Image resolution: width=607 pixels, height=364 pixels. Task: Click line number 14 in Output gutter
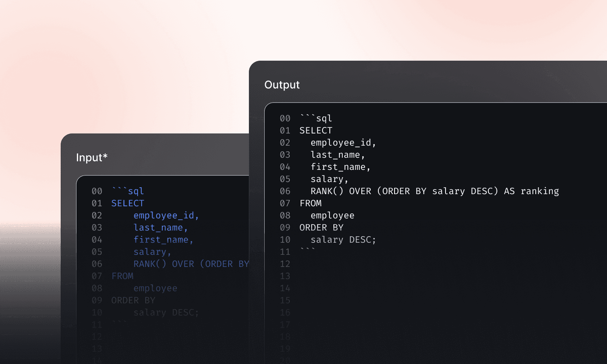pyautogui.click(x=285, y=288)
